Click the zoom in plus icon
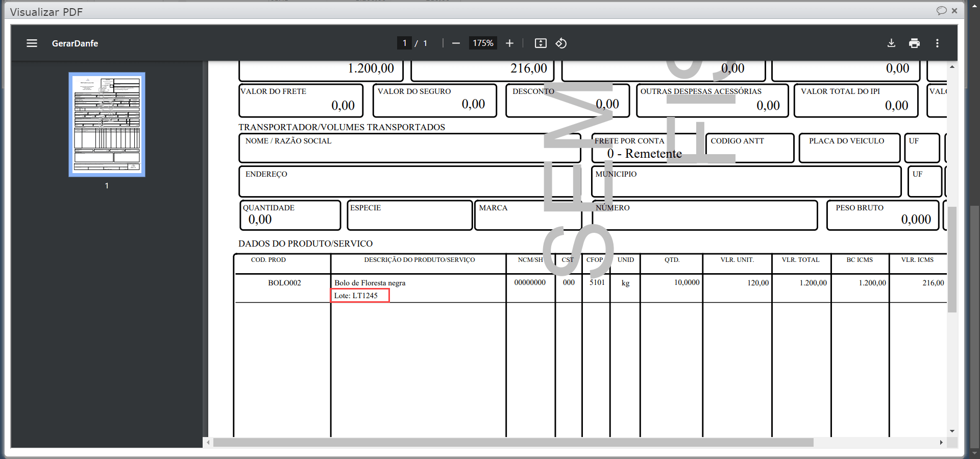 [x=509, y=43]
